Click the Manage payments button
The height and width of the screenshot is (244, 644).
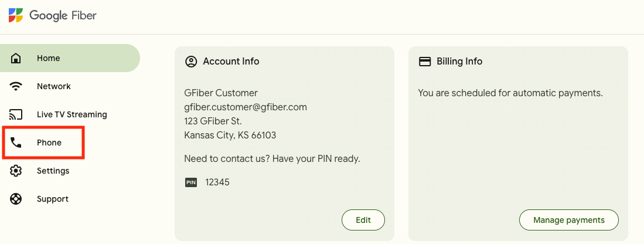568,220
